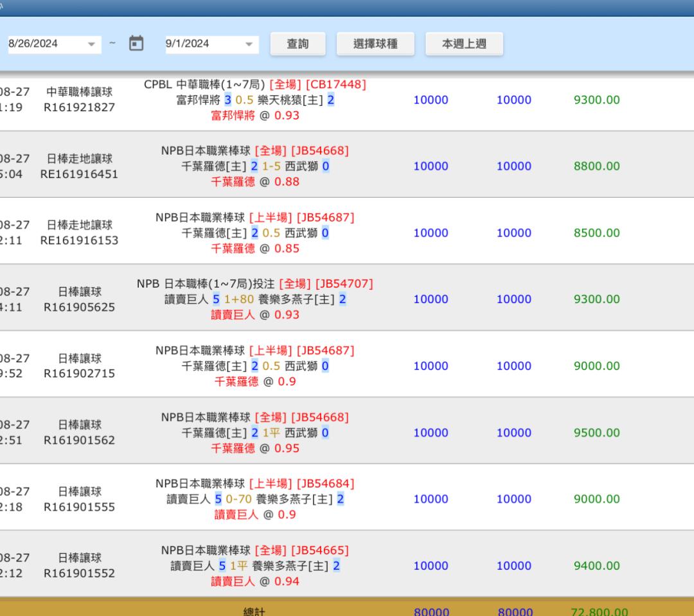Click 千葉羅德 @ 0.85 selection
The height and width of the screenshot is (616, 694).
click(255, 249)
